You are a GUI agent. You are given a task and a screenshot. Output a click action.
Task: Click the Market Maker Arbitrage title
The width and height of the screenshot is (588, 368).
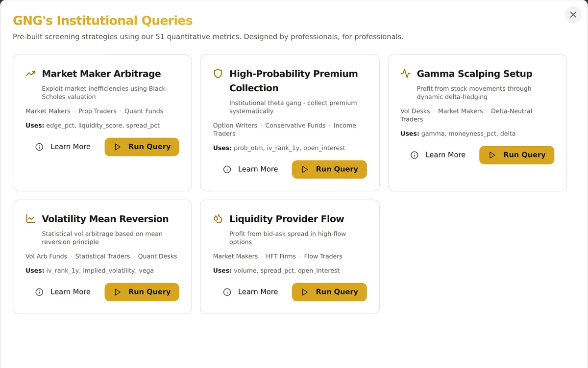101,74
